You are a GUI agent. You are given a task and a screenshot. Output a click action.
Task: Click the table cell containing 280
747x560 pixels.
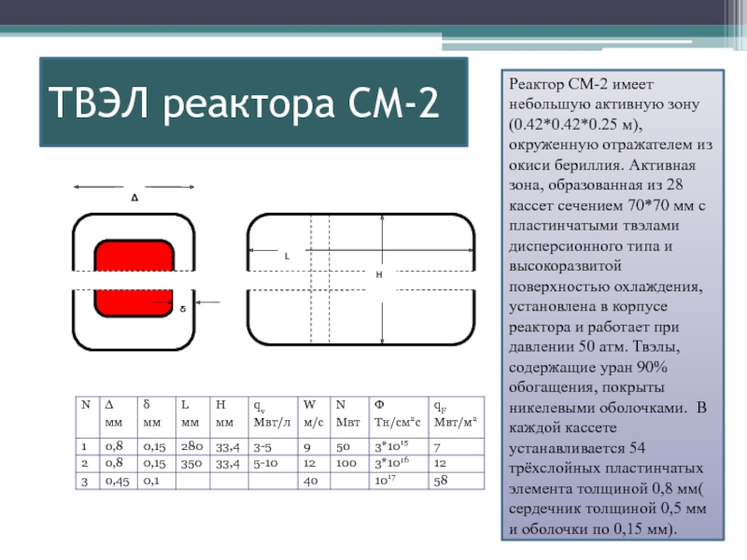pyautogui.click(x=191, y=446)
